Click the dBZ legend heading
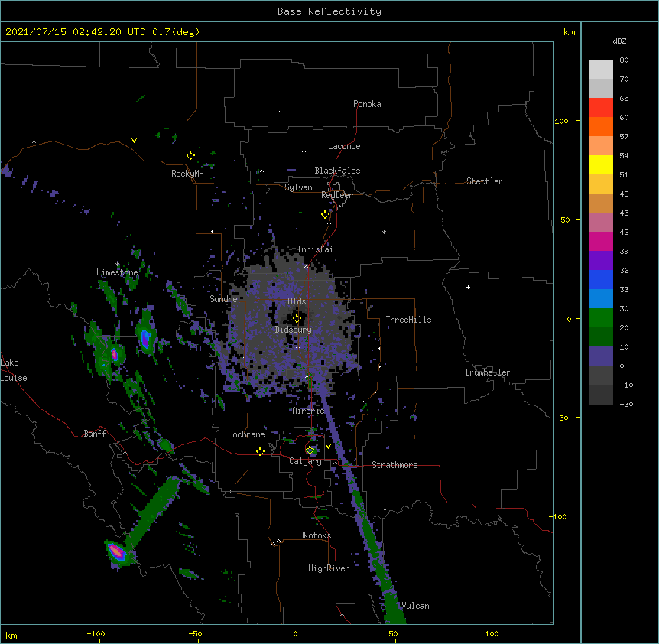Screen dimensions: 659x644 tap(619, 41)
